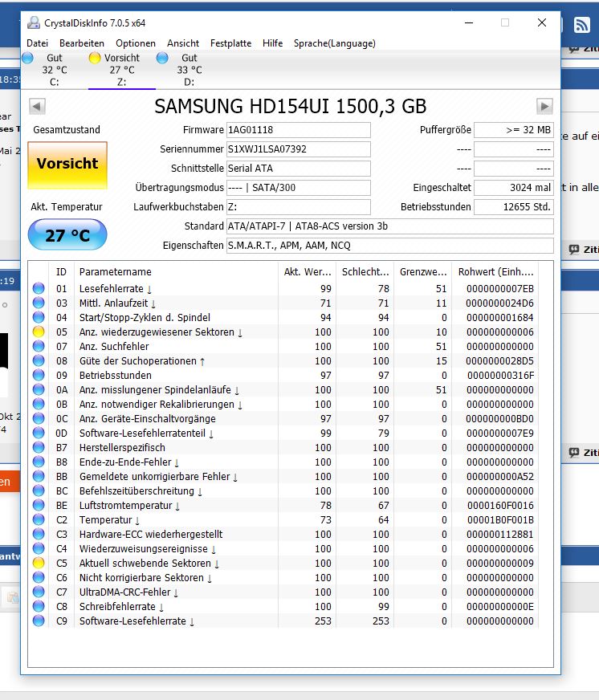
Task: Click status icon of Start/Stopp-Zyklen row
Action: click(x=39, y=317)
